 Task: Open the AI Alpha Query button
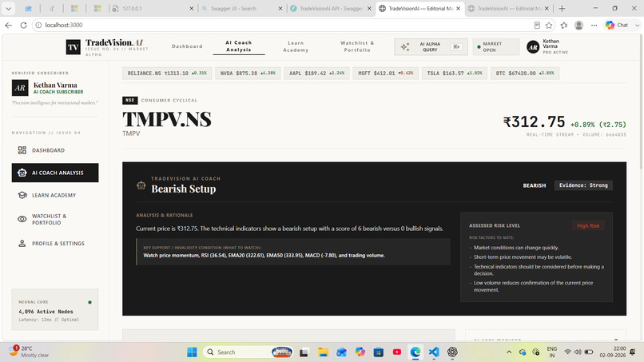tap(431, 47)
